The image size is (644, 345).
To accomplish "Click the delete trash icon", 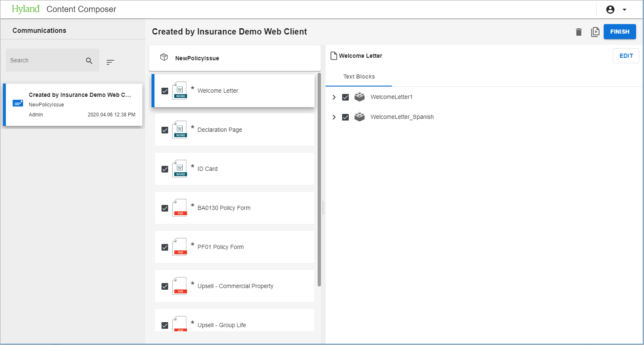I will 579,32.
